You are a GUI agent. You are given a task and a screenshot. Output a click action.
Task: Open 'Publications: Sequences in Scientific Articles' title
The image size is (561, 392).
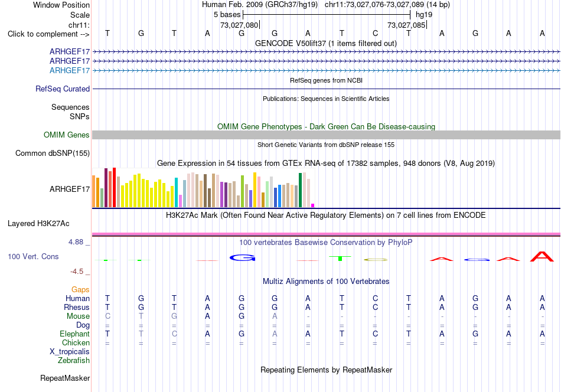326,99
